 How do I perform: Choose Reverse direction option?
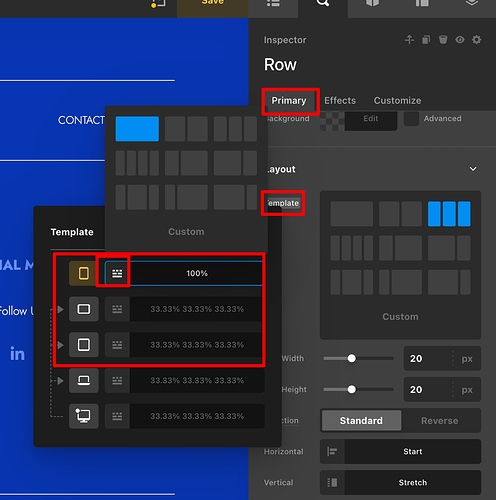coord(439,421)
